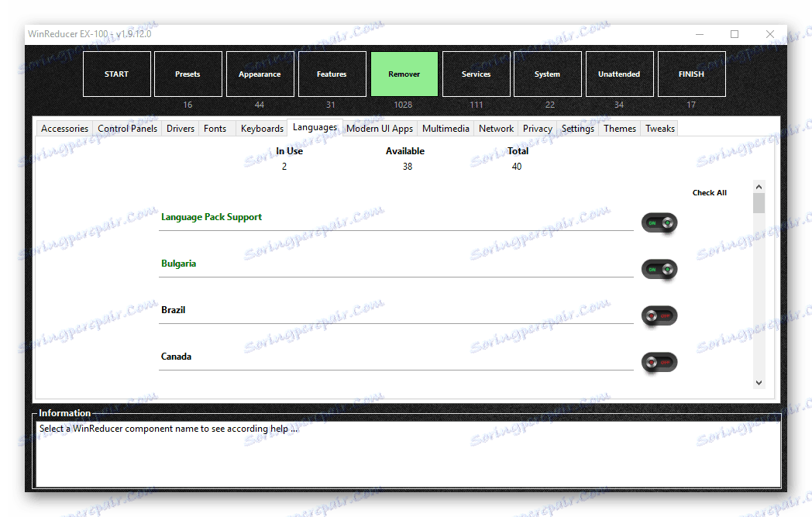Click the Available count label

coord(405,150)
